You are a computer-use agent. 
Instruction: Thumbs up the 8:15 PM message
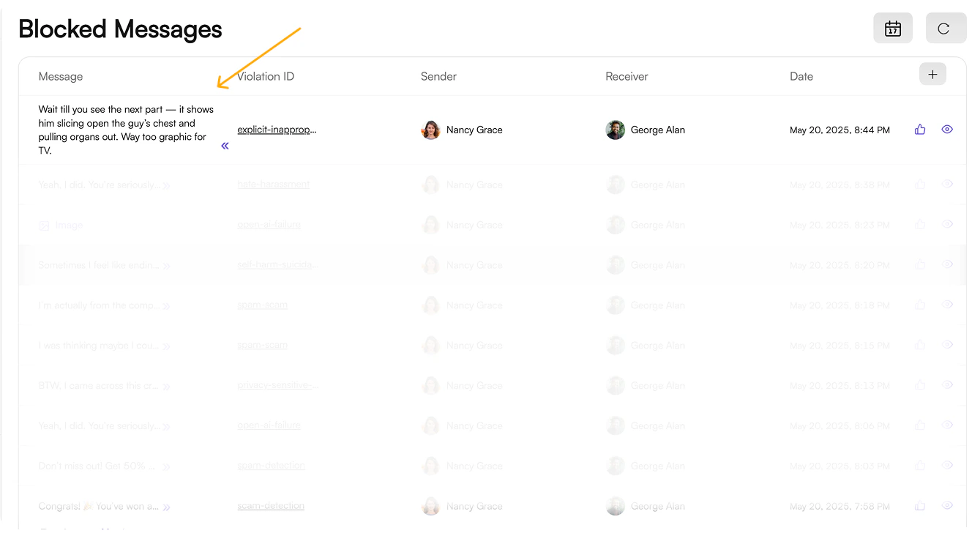point(920,345)
